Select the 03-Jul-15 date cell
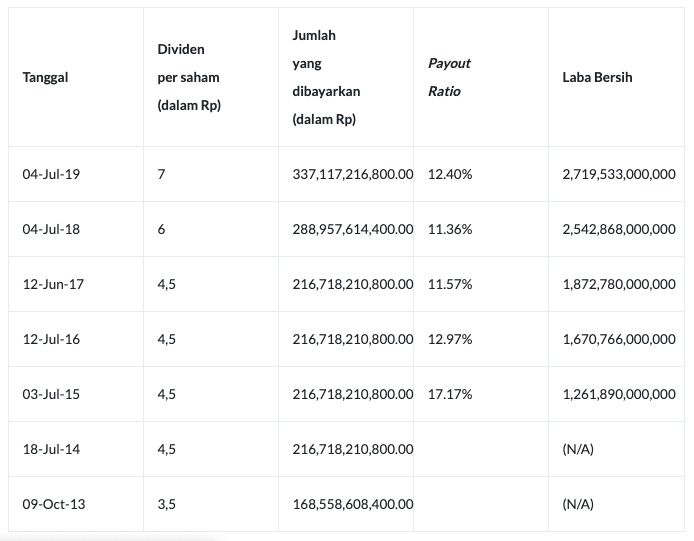This screenshot has height=541, width=694. pos(51,394)
